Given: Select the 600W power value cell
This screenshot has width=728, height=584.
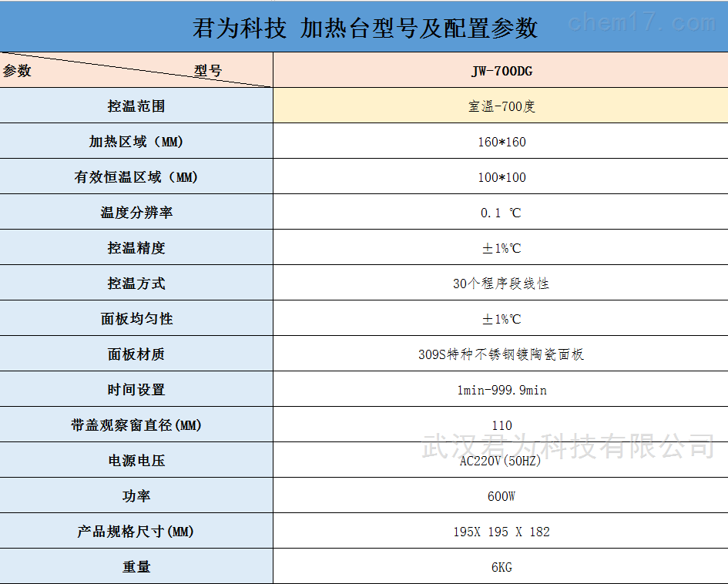Looking at the screenshot, I should click(x=502, y=496).
